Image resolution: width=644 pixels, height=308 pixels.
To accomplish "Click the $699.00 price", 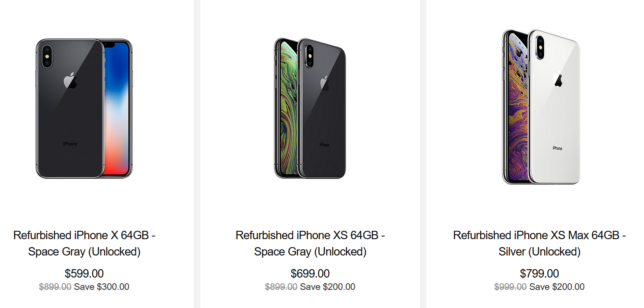I will 310,274.
